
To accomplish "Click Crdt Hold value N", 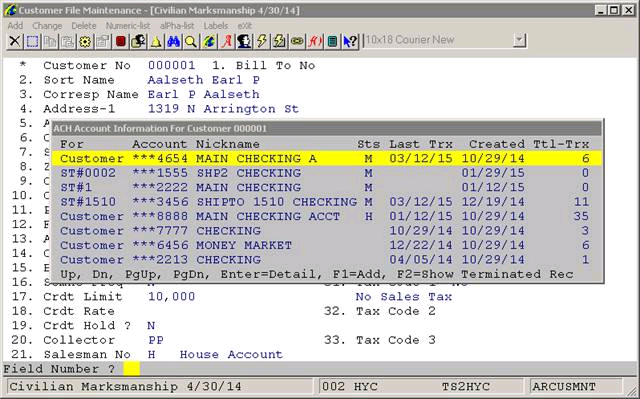I will 151,326.
